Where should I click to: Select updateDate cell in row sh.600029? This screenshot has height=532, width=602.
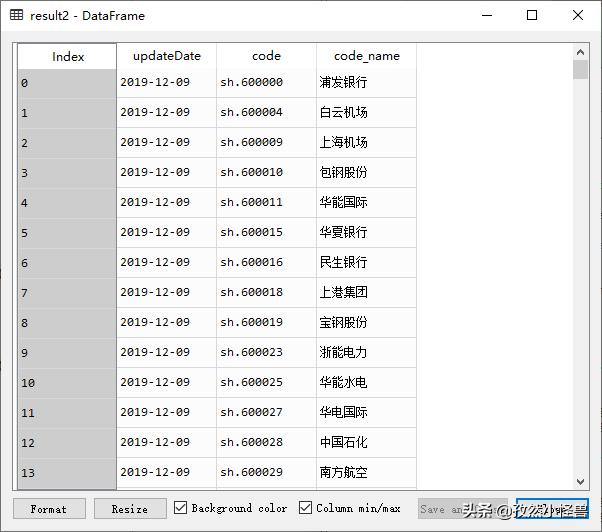[167, 472]
